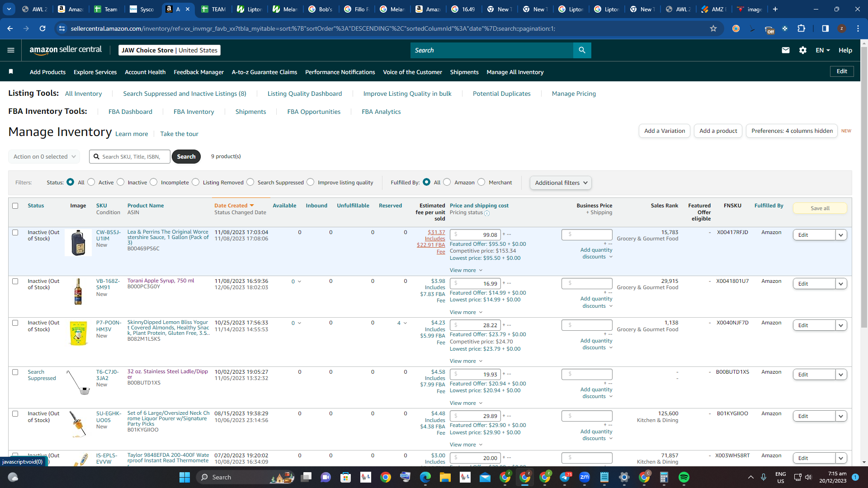Screen dimensions: 868x488
Task: Open the Feedback Manager menu item
Action: [x=198, y=72]
